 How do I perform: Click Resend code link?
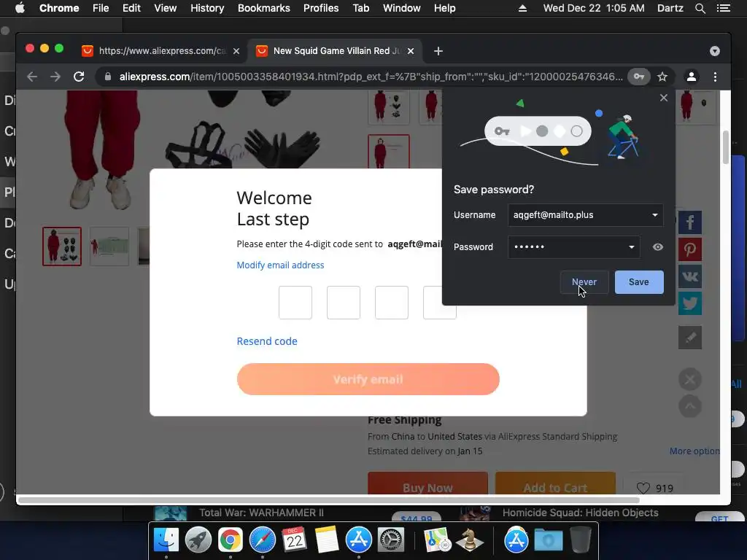(x=267, y=341)
